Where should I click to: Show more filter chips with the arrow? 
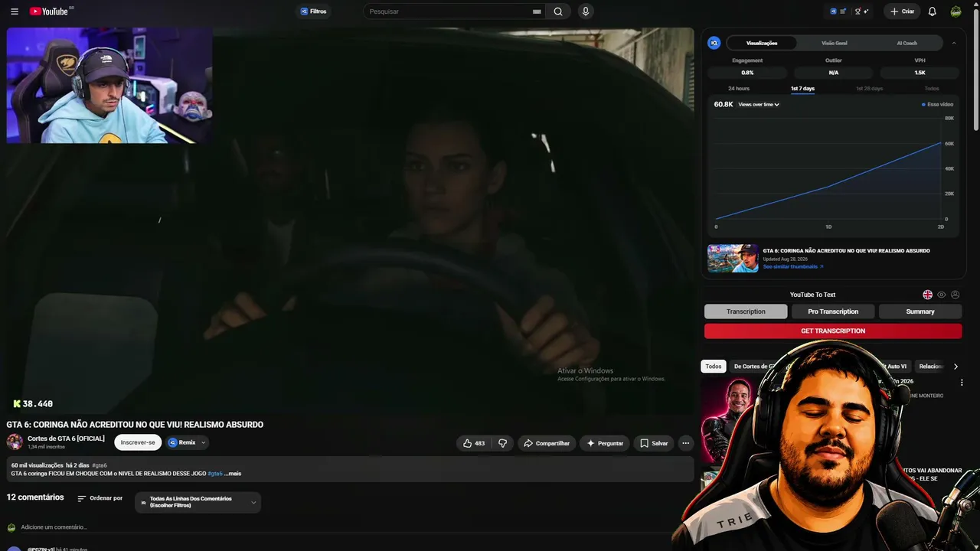click(x=955, y=367)
